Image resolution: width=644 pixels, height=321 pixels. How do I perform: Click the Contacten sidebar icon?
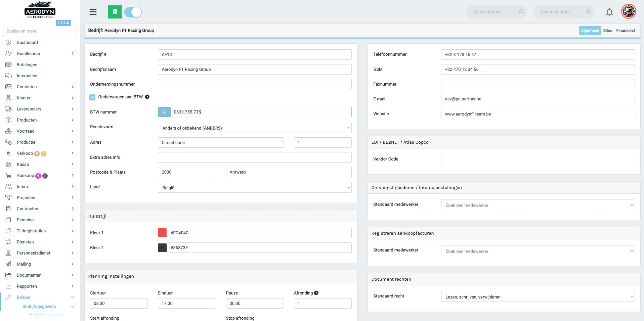[8, 87]
